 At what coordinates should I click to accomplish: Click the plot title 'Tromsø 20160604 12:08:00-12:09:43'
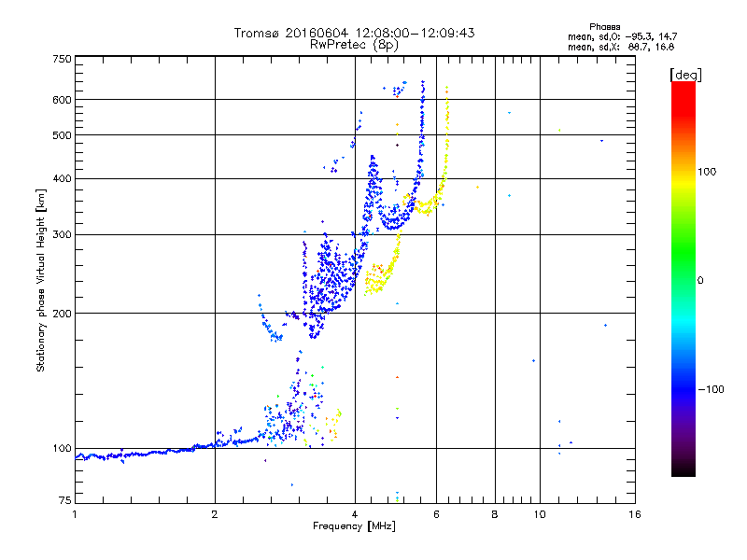[x=354, y=33]
